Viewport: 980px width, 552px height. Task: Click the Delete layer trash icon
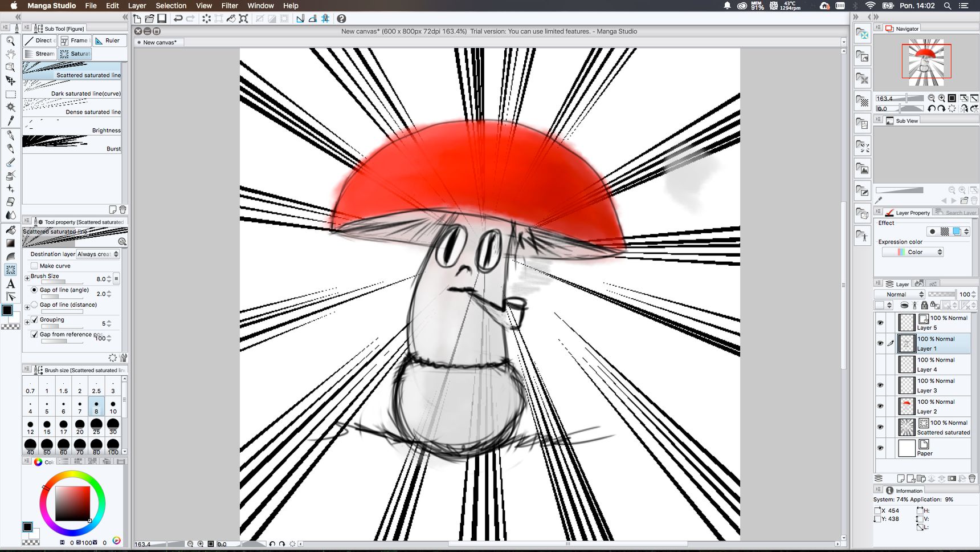click(972, 478)
